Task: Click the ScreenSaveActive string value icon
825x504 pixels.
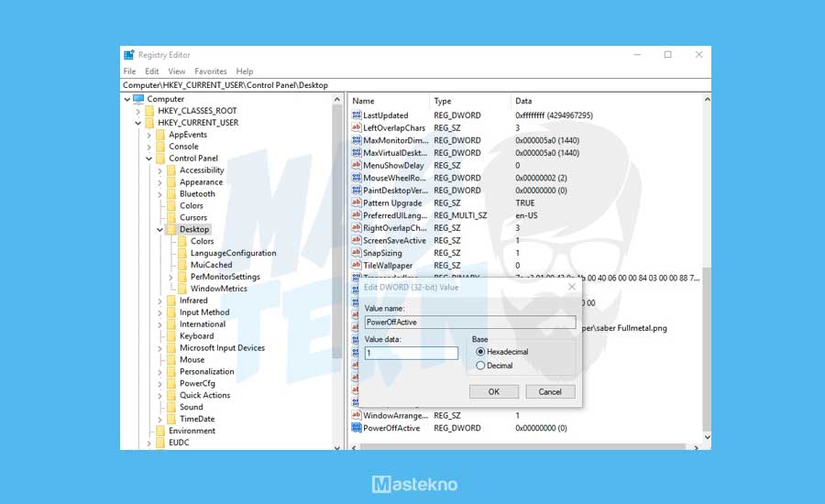Action: [357, 240]
